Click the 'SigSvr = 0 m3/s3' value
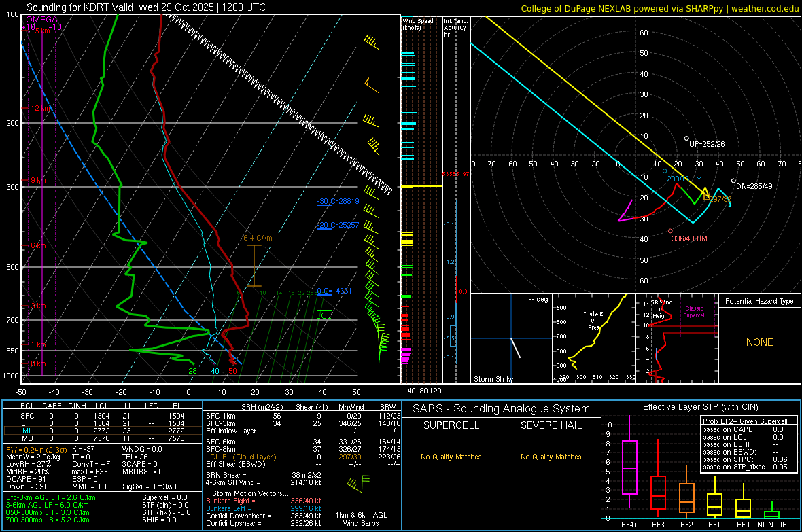Viewport: 802px width, 532px height. (x=150, y=486)
